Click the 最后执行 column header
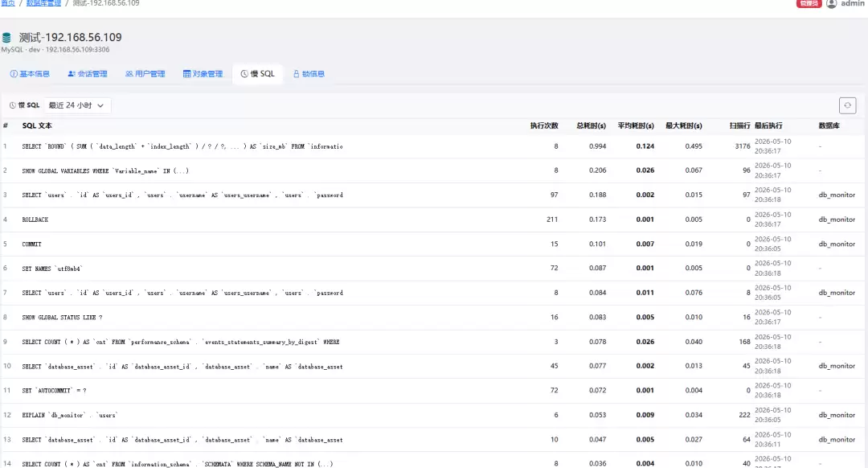This screenshot has height=468, width=868. [768, 125]
